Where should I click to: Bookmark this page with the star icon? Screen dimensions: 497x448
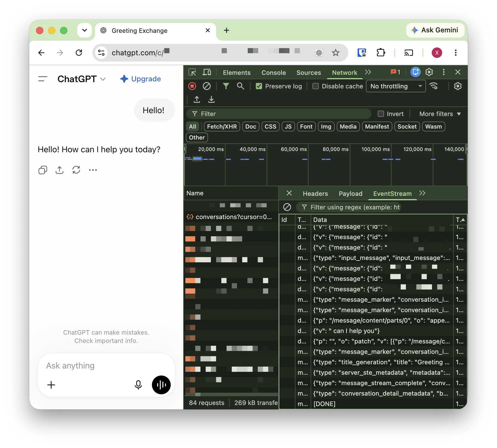click(335, 53)
